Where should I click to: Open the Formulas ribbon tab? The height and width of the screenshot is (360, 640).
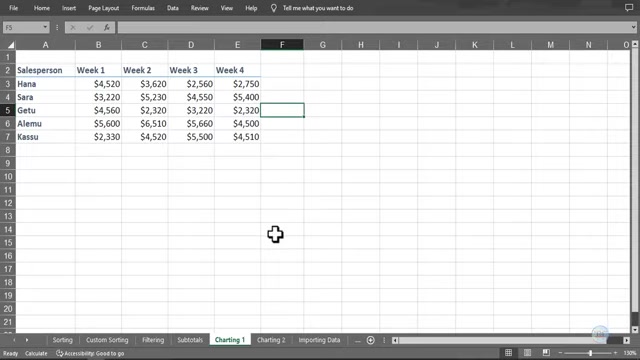pyautogui.click(x=143, y=8)
